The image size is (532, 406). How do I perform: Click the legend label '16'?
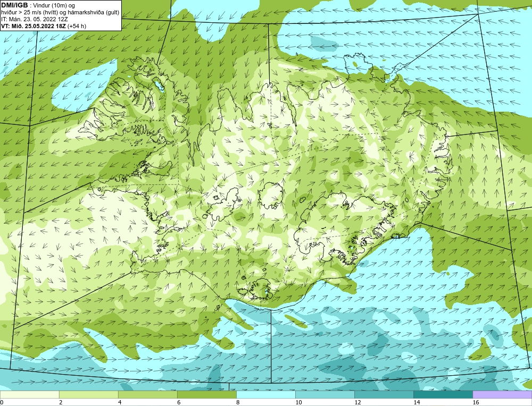(475, 402)
